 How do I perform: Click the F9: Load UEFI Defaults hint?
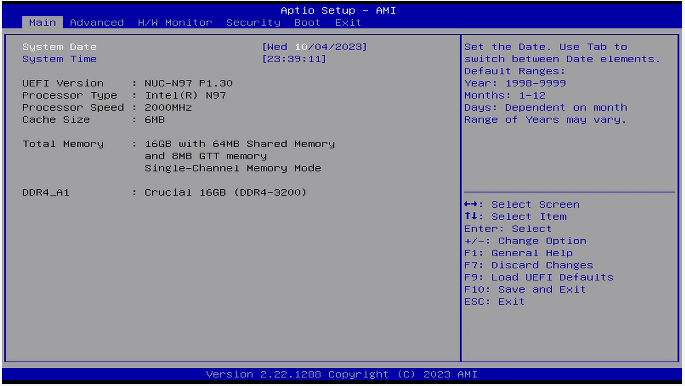[539, 277]
